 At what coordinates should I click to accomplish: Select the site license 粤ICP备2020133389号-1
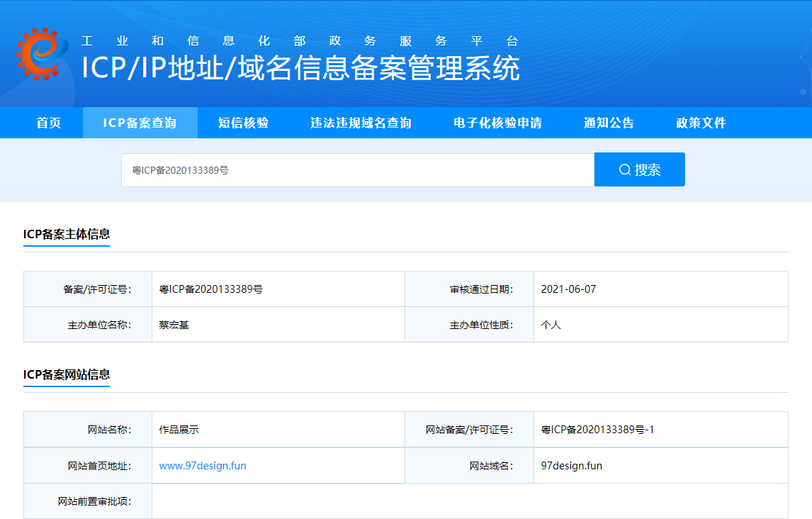coord(597,430)
